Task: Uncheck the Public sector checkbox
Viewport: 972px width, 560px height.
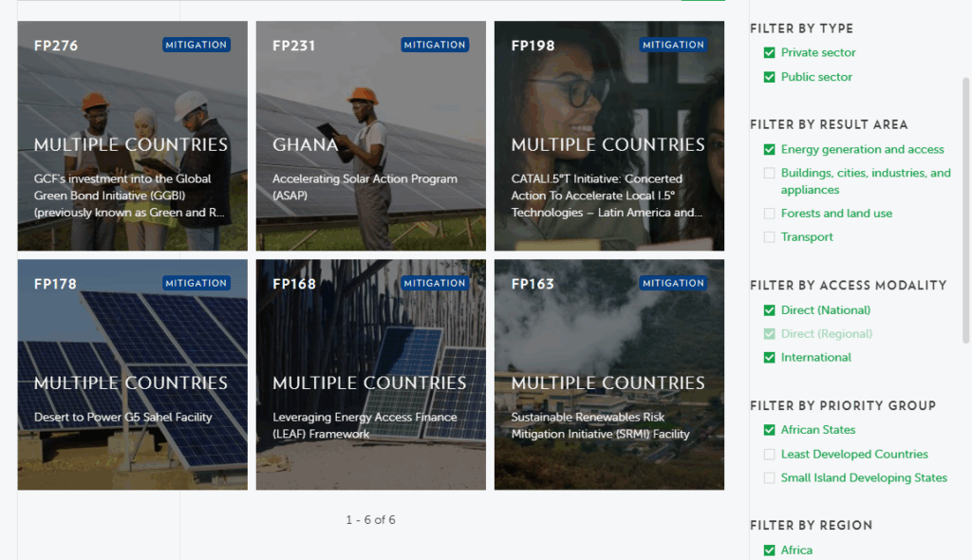Action: tap(769, 77)
